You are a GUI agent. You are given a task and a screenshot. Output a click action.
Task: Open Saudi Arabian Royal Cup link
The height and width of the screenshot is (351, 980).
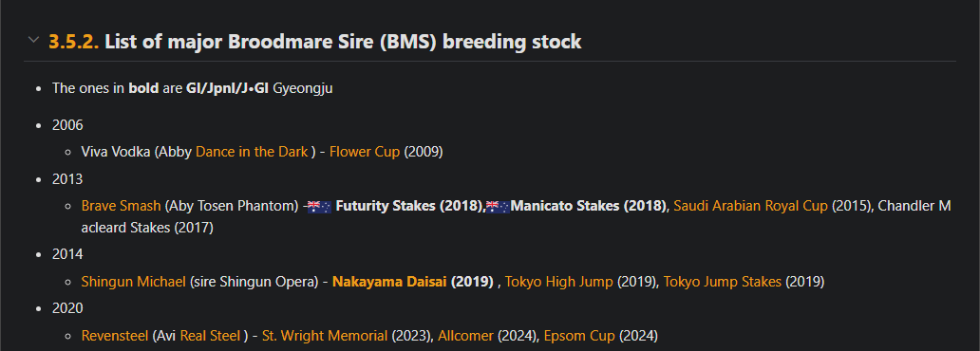[750, 206]
